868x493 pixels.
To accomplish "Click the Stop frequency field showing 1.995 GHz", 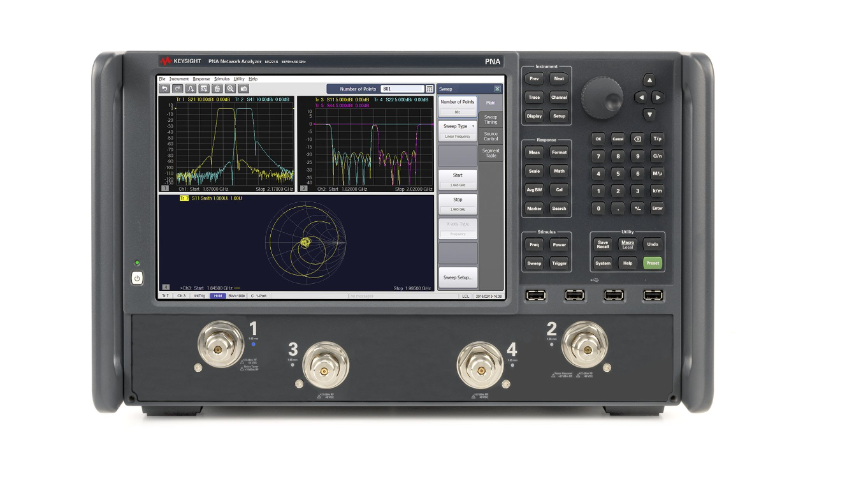I will (x=457, y=202).
